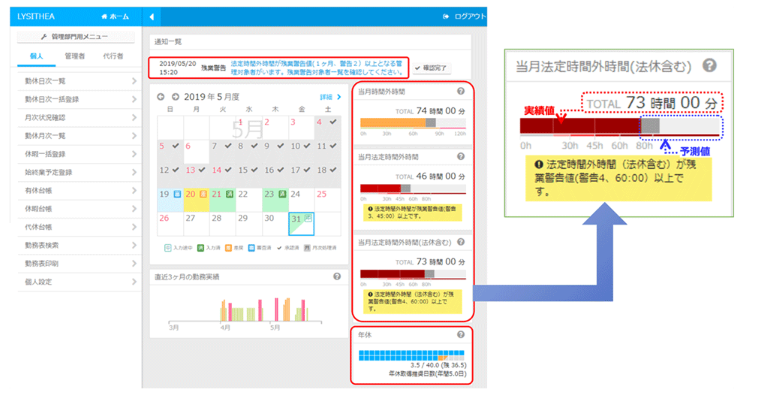Image resolution: width=780 pixels, height=396 pixels.
Task: Click the ログアウト text link
Action: click(x=470, y=16)
